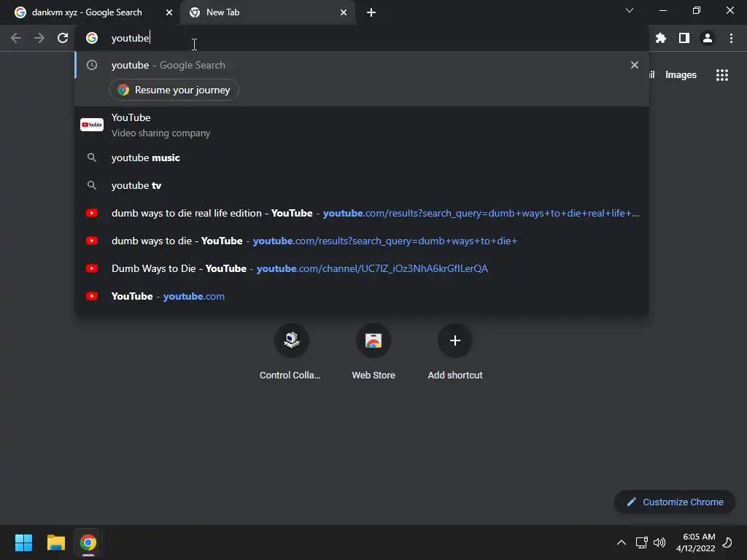This screenshot has height=560, width=747.
Task: Open the taskbar clock and date
Action: tap(695, 542)
